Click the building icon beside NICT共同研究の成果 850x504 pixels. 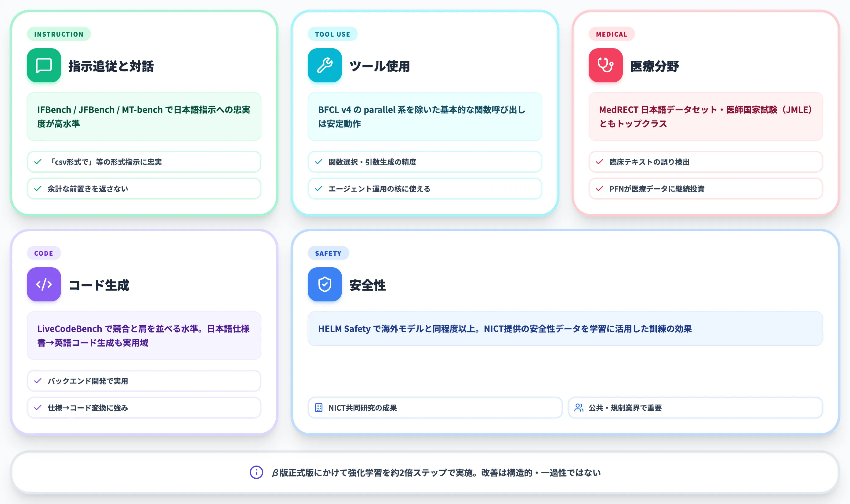(x=318, y=408)
